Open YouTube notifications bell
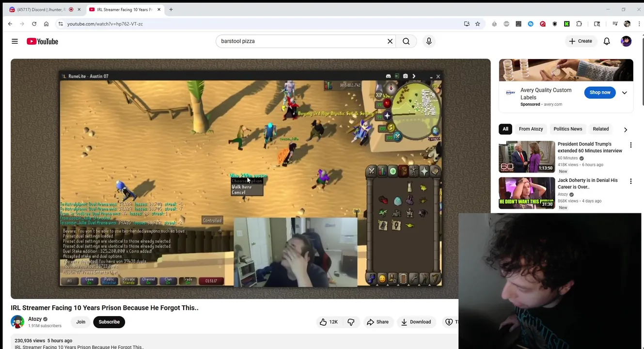Viewport: 644px width, 349px height. [x=607, y=41]
